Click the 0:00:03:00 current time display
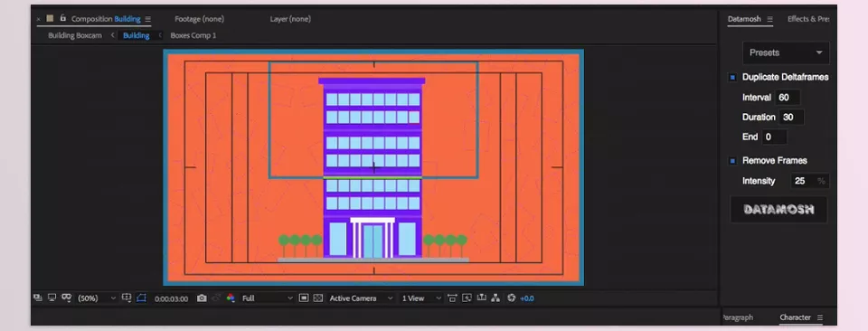Viewport: 868px width, 331px height. (171, 298)
